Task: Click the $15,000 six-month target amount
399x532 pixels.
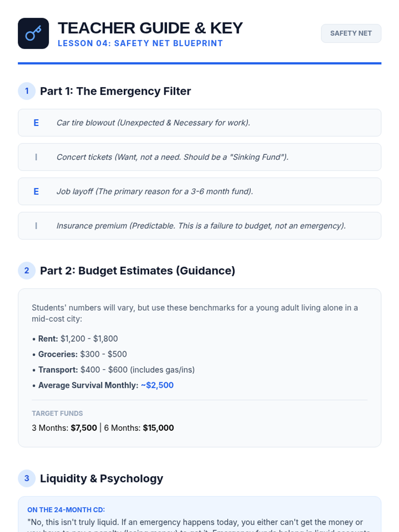Action: [158, 428]
